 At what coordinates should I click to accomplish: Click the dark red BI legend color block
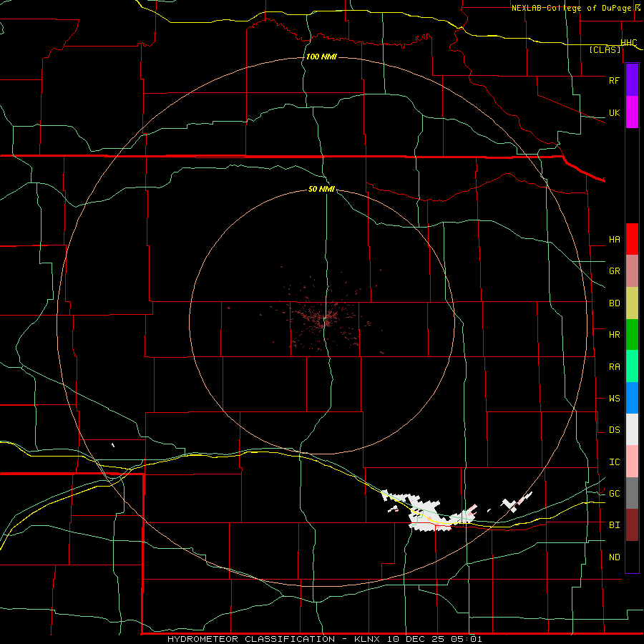[x=632, y=525]
